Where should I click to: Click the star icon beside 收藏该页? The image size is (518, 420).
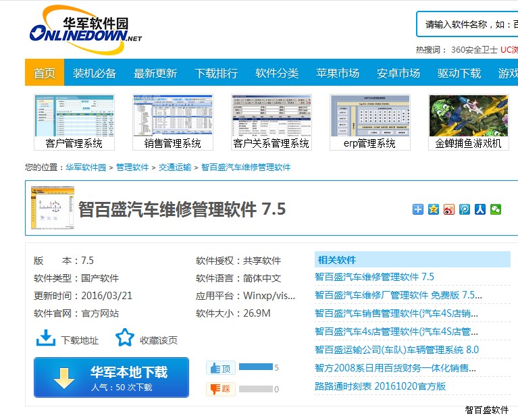125,338
